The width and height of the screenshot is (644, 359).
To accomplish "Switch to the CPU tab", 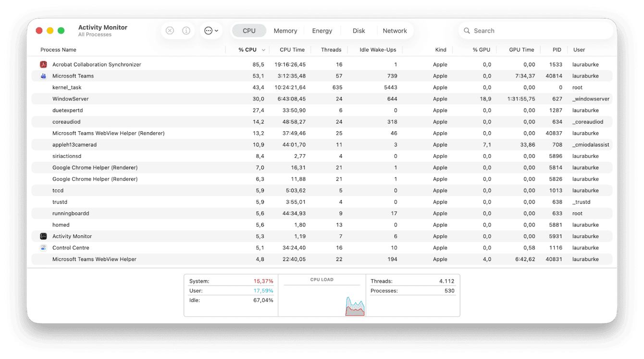I will pos(249,31).
